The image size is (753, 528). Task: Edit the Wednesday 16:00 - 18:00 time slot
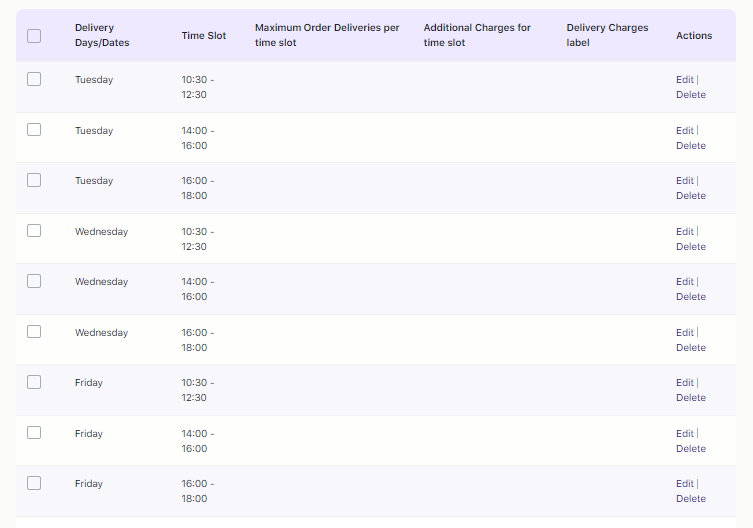[684, 333]
